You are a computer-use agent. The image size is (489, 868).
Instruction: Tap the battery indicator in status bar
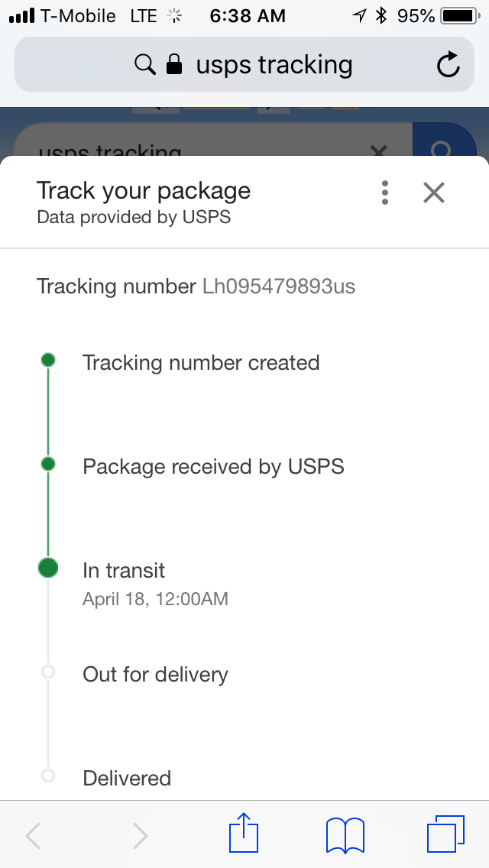458,16
